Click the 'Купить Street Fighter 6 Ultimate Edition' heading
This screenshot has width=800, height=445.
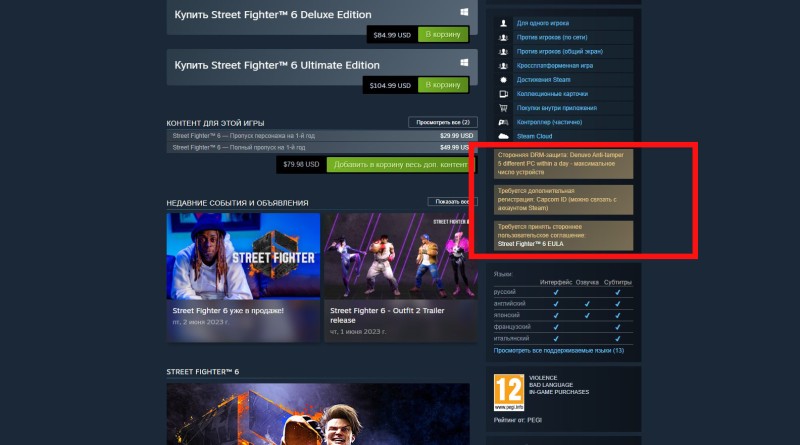pos(277,65)
